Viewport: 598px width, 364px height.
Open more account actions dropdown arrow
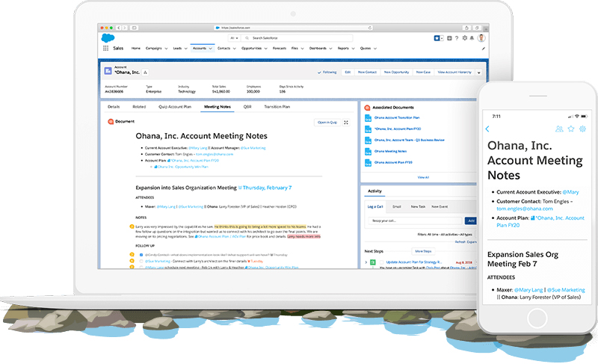click(479, 73)
